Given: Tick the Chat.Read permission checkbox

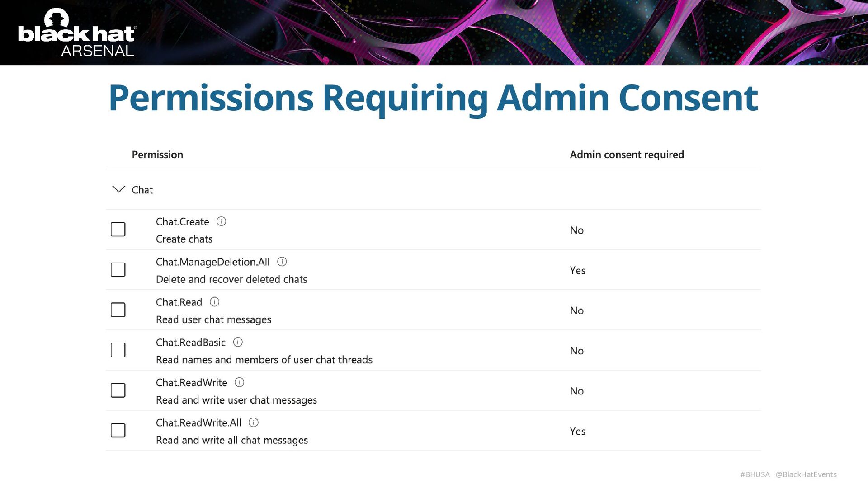Looking at the screenshot, I should coord(118,310).
